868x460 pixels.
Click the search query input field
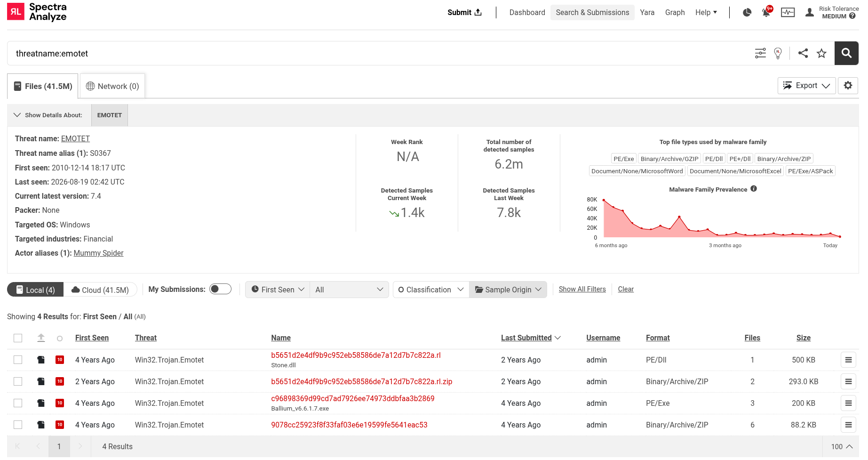[376, 53]
